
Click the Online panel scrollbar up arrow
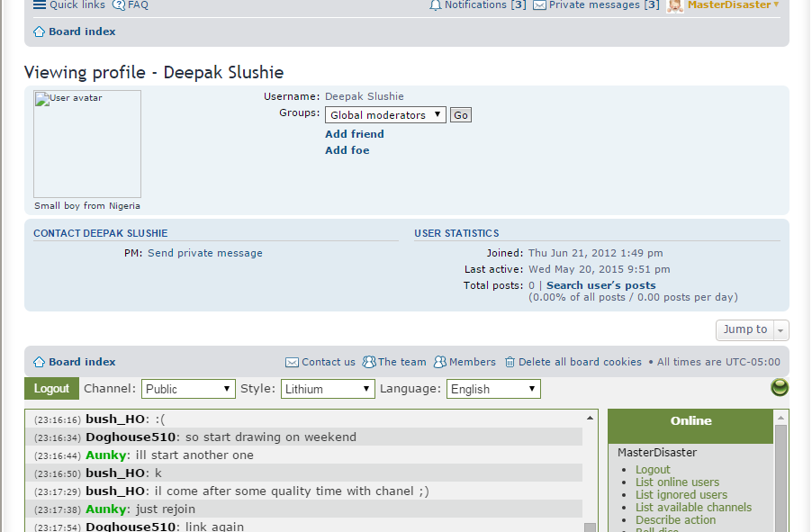click(x=780, y=418)
